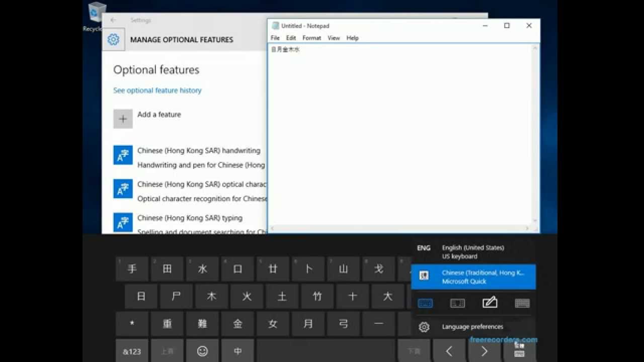Tap the right arrow key
The image size is (644, 362).
point(484,351)
